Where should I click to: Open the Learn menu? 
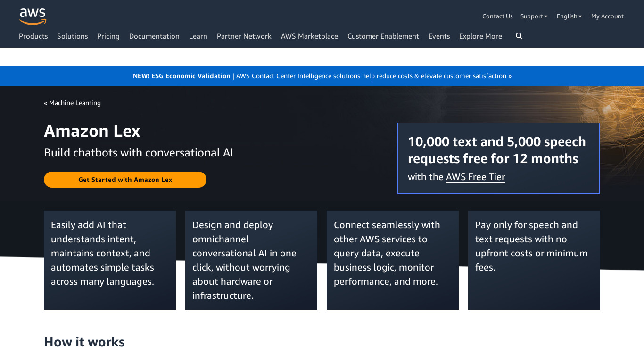pyautogui.click(x=198, y=36)
